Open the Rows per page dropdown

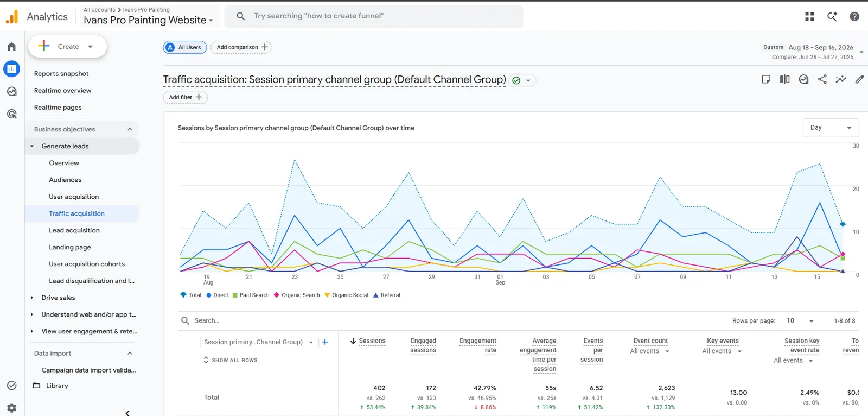[800, 321]
